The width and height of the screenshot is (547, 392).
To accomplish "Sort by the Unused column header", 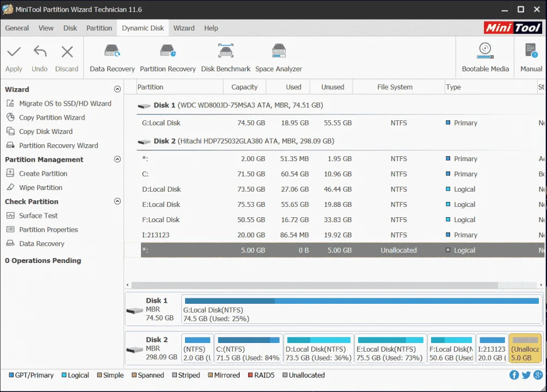I will [331, 87].
